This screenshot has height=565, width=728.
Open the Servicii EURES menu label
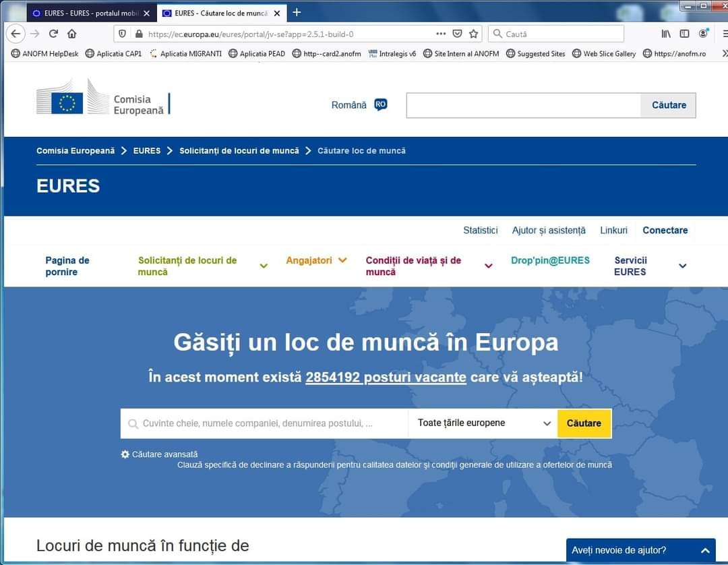(630, 266)
